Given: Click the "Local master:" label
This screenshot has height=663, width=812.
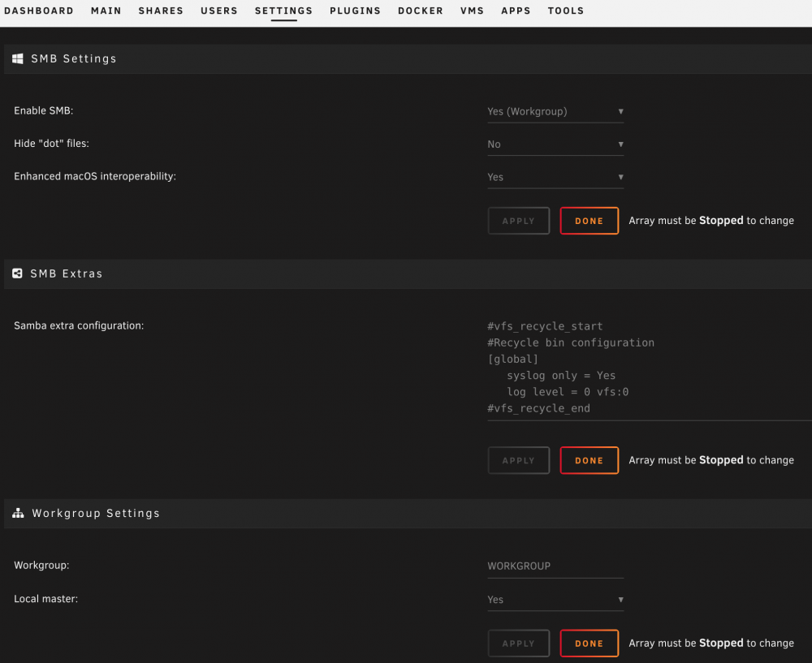Looking at the screenshot, I should (46, 599).
